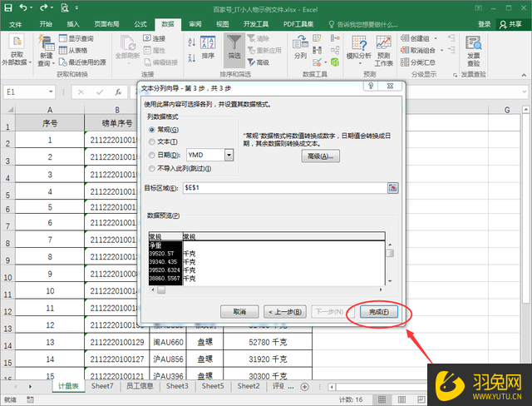Open 模拟分析 what-if analysis
Viewport: 532px width, 406px height.
click(359, 51)
